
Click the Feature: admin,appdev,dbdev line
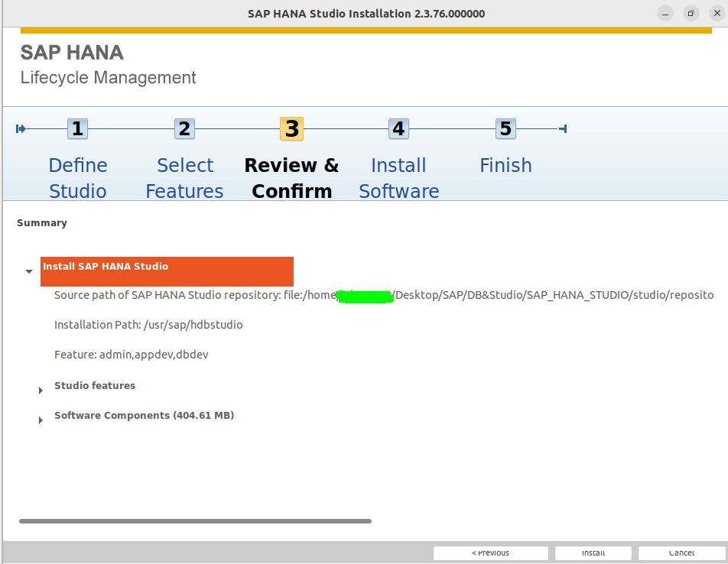[x=131, y=355]
